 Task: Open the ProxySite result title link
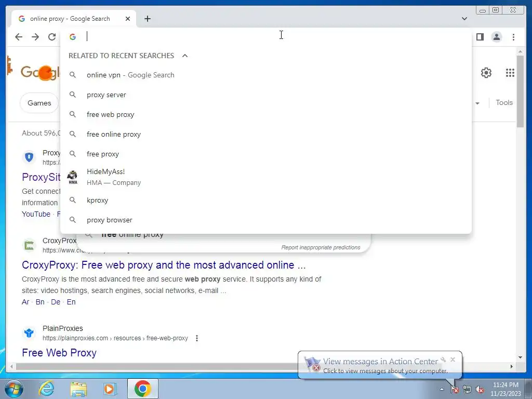41,177
